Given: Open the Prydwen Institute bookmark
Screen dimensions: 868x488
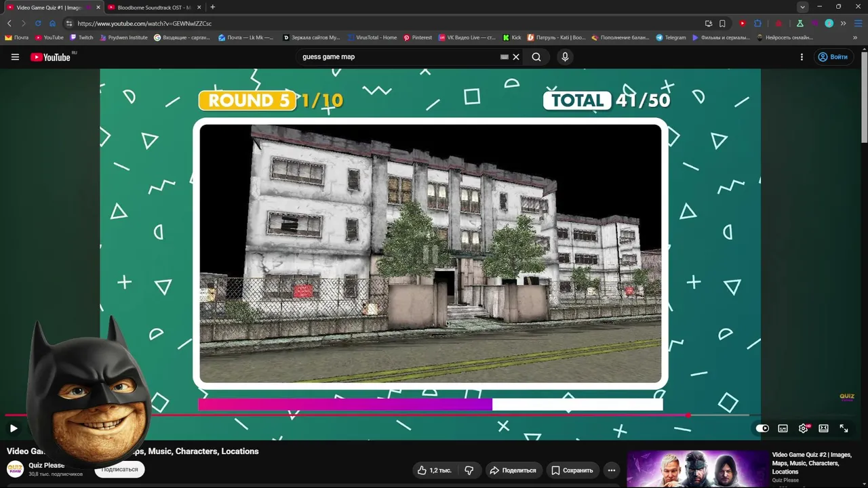Looking at the screenshot, I should (x=123, y=38).
